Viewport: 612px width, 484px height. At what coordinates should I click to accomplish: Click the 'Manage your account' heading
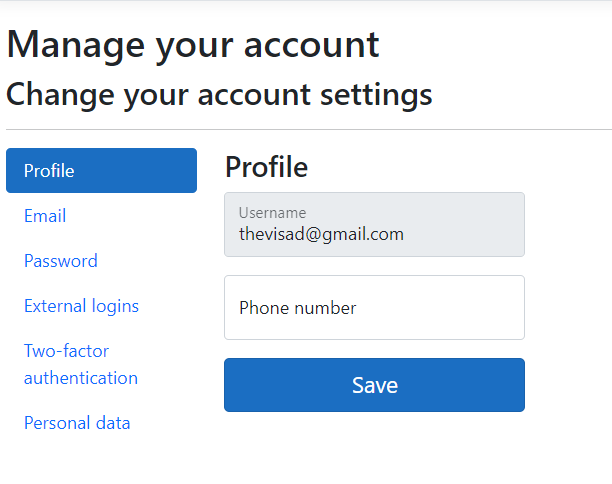coord(193,44)
